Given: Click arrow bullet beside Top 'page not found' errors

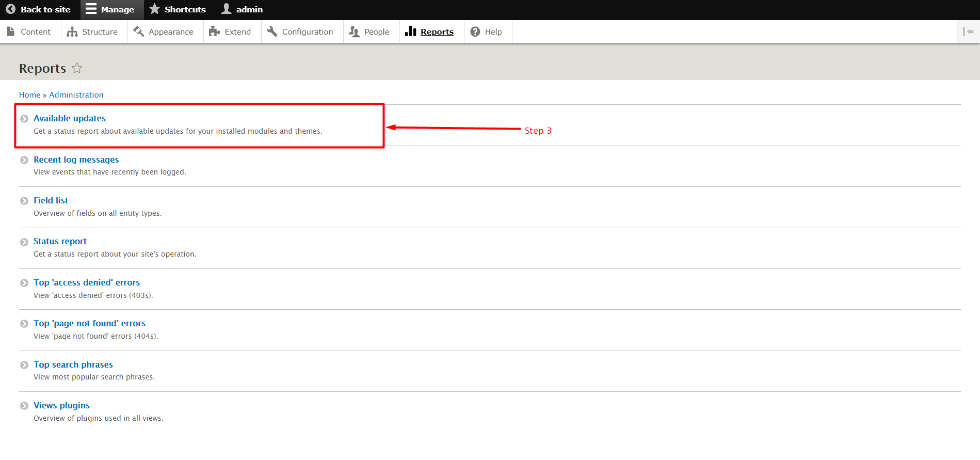Looking at the screenshot, I should point(24,324).
